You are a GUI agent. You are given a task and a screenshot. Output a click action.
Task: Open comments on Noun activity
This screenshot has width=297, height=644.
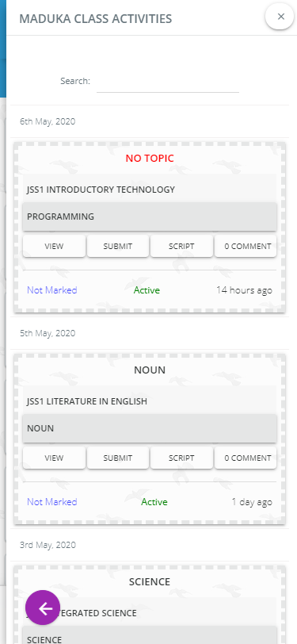247,458
